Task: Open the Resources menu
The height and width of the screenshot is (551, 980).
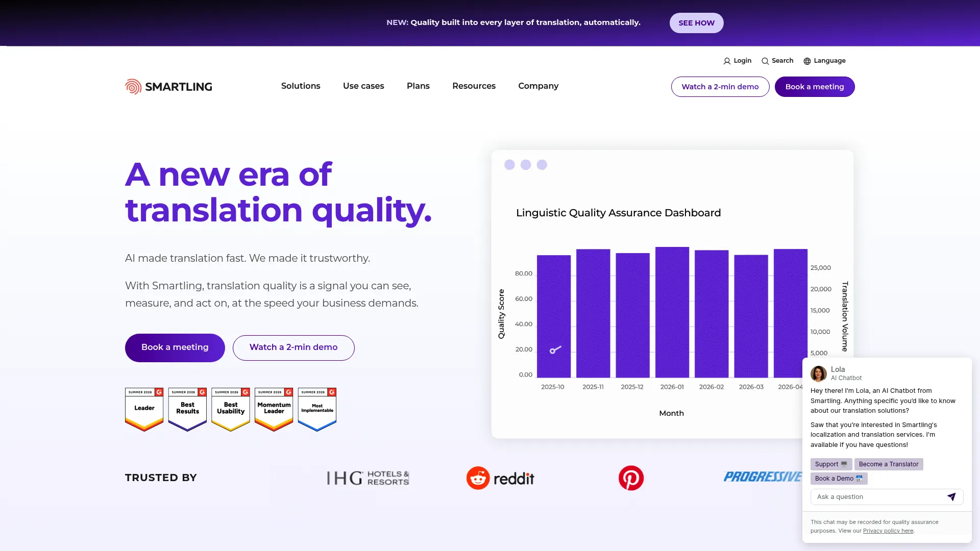Action: 474,86
